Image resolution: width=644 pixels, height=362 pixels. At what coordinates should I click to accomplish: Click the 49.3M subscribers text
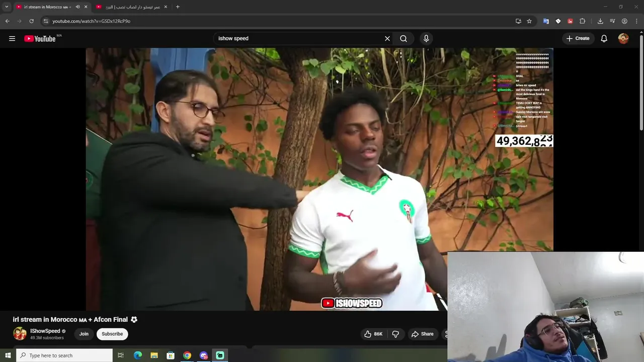click(x=47, y=338)
